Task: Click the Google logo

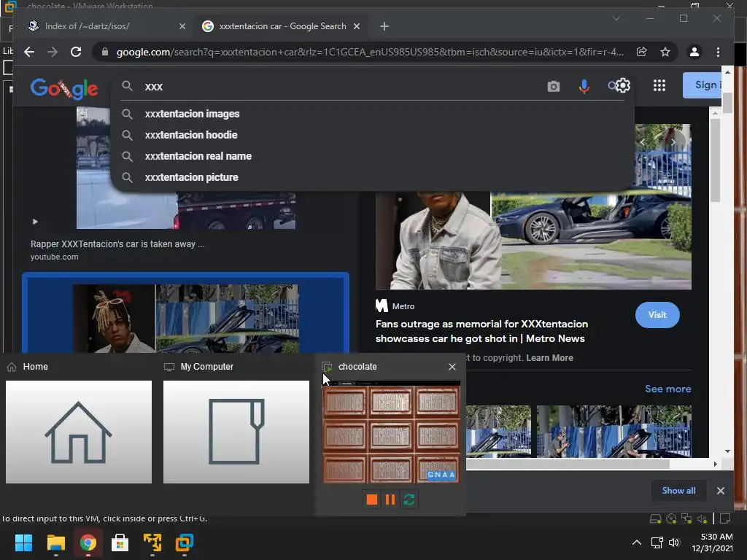Action: click(64, 88)
